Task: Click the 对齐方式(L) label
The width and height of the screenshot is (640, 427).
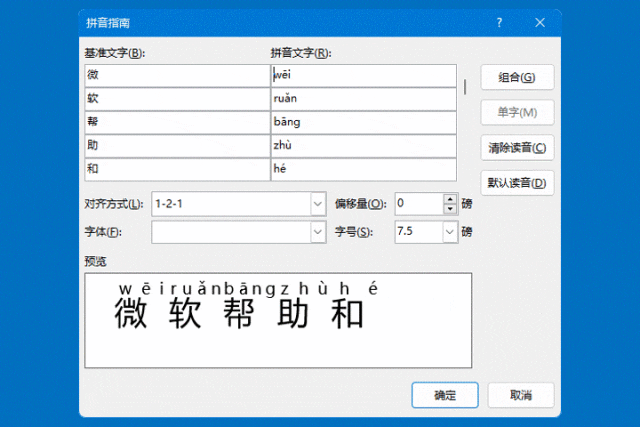Action: 114,204
